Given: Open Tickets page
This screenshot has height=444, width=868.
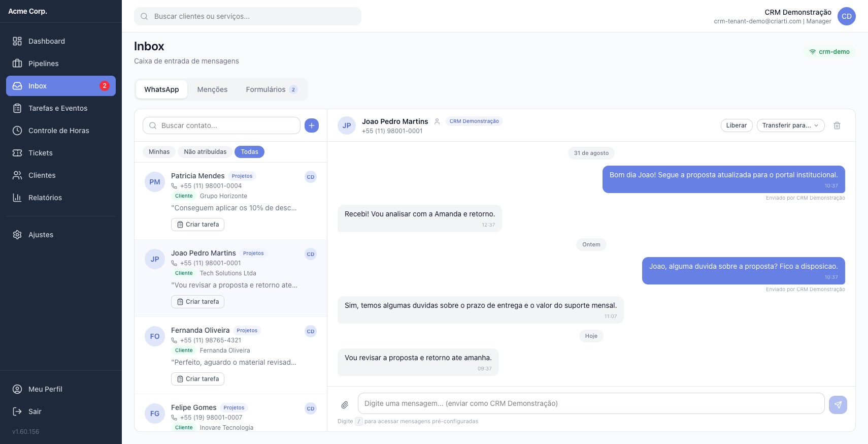Looking at the screenshot, I should (x=61, y=153).
